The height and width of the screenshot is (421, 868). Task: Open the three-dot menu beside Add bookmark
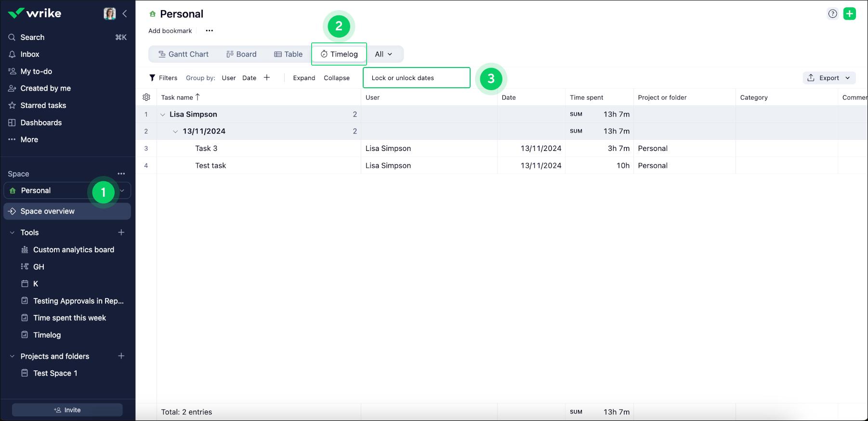click(209, 31)
